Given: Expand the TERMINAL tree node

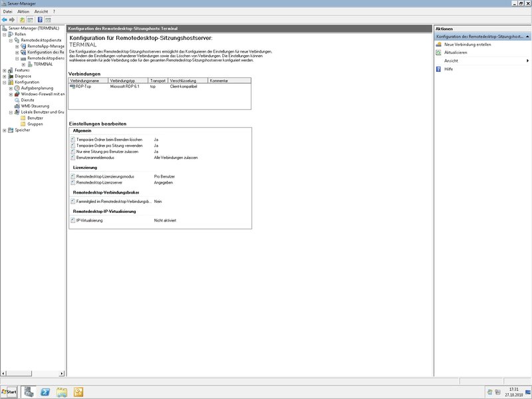Looking at the screenshot, I should coord(23,65).
